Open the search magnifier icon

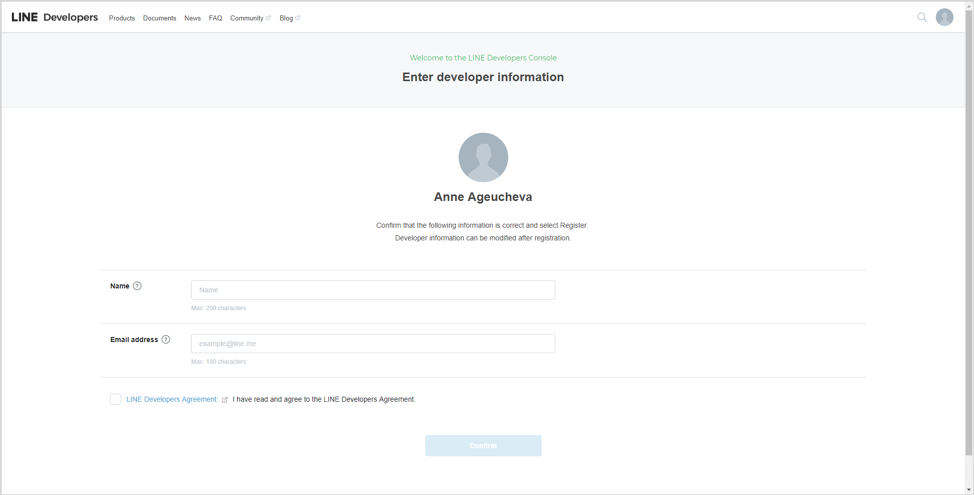pyautogui.click(x=922, y=17)
